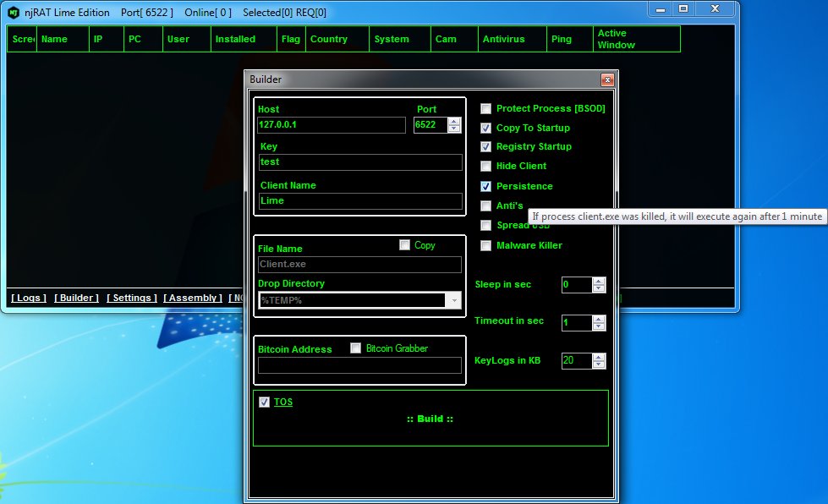Image resolution: width=828 pixels, height=504 pixels.
Task: Uncheck the TOS checkbox
Action: [264, 403]
